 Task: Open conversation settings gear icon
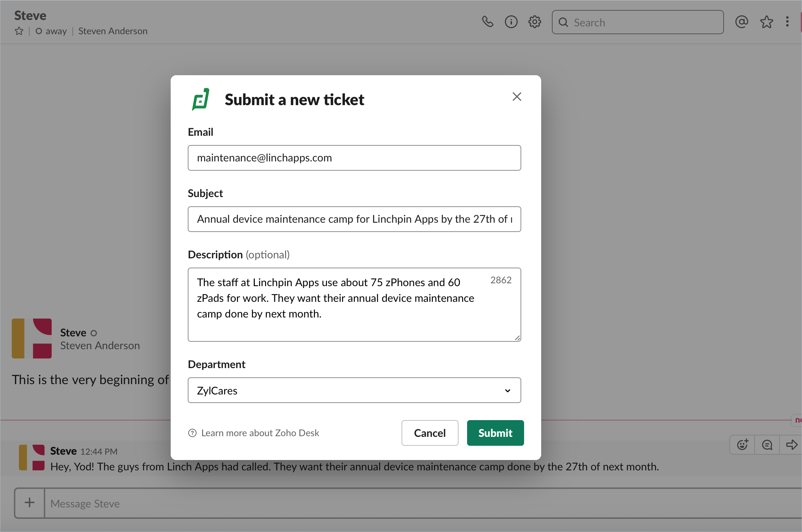point(534,22)
